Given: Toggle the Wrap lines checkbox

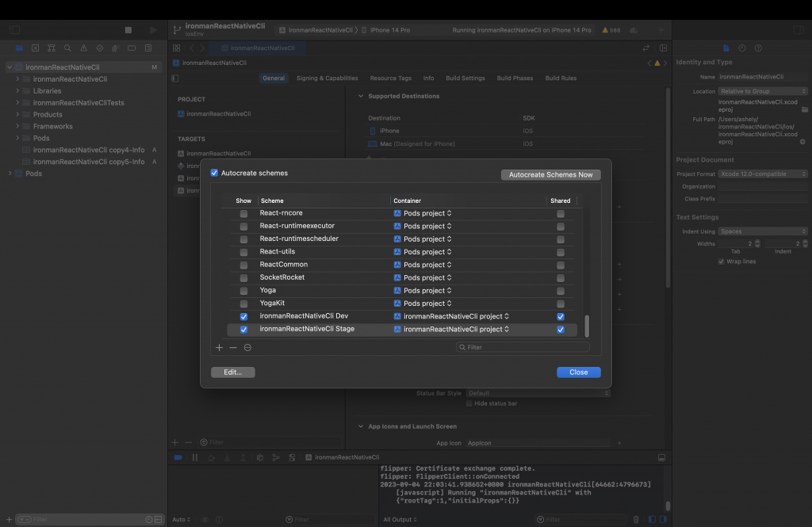Looking at the screenshot, I should [x=721, y=262].
